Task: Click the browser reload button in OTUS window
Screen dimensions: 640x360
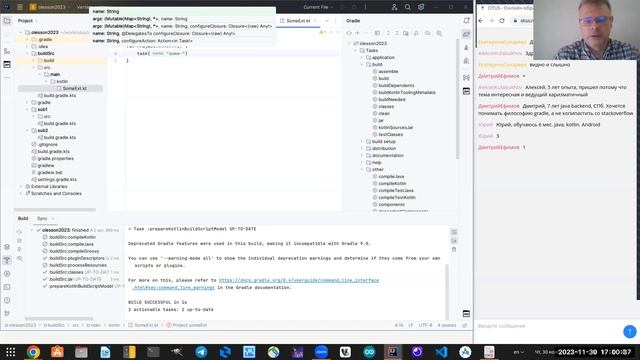Action: point(502,20)
